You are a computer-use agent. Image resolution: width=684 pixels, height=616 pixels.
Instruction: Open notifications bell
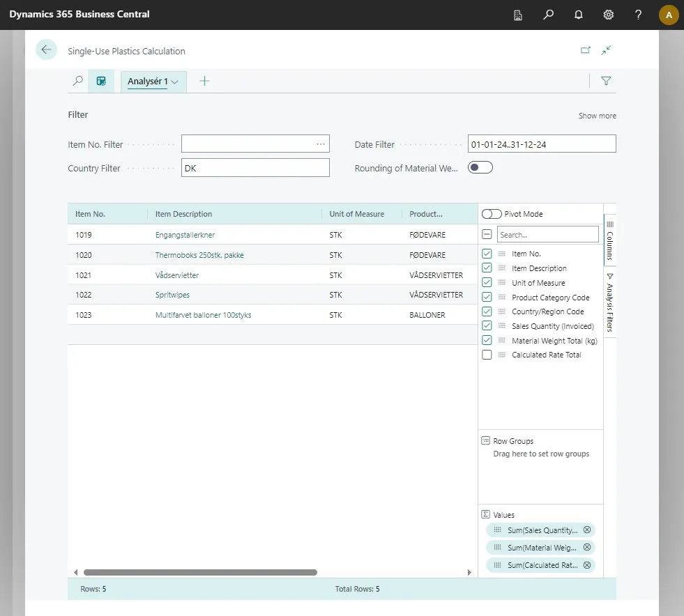point(579,15)
